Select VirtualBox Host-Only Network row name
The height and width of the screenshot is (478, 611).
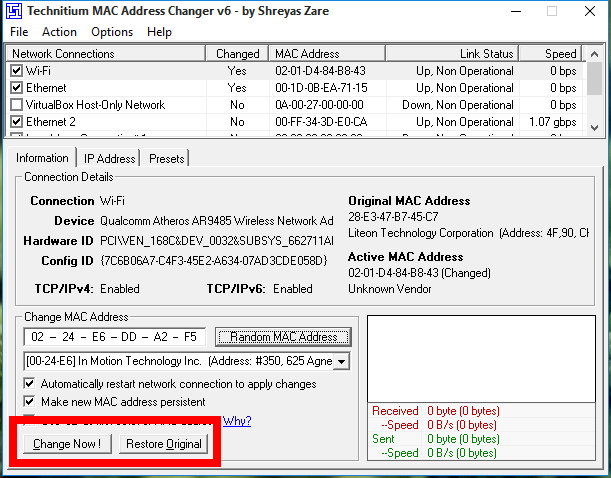[x=95, y=105]
